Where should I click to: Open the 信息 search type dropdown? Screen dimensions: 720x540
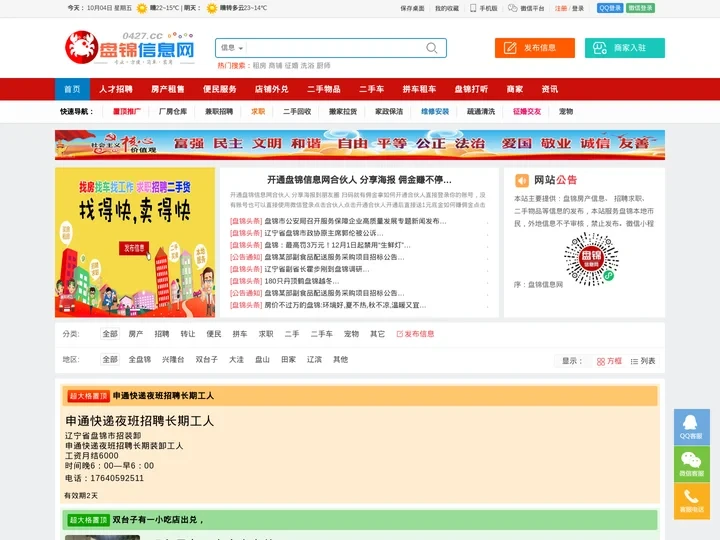[232, 48]
